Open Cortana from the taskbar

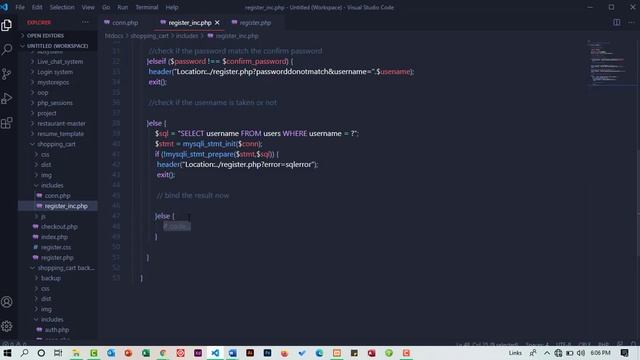41,353
